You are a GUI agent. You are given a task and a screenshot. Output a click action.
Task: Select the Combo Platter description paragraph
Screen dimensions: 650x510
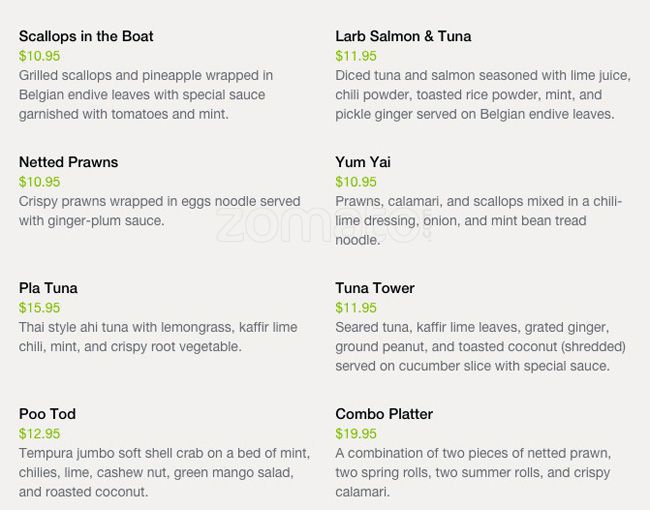point(473,472)
